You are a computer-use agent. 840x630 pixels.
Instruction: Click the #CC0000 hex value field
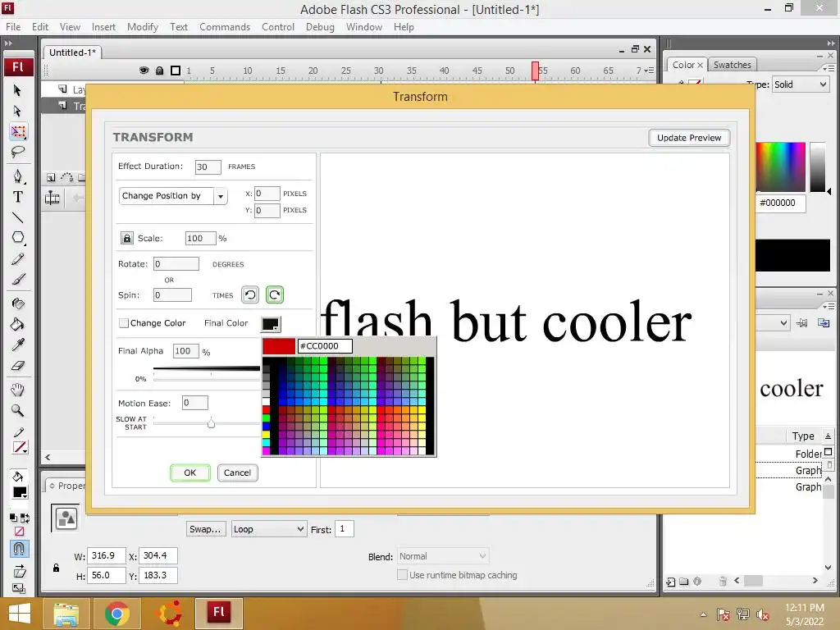pyautogui.click(x=325, y=346)
